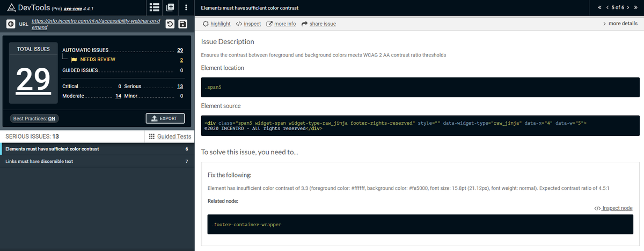
Task: Select the color contrast issue row
Action: 97,149
